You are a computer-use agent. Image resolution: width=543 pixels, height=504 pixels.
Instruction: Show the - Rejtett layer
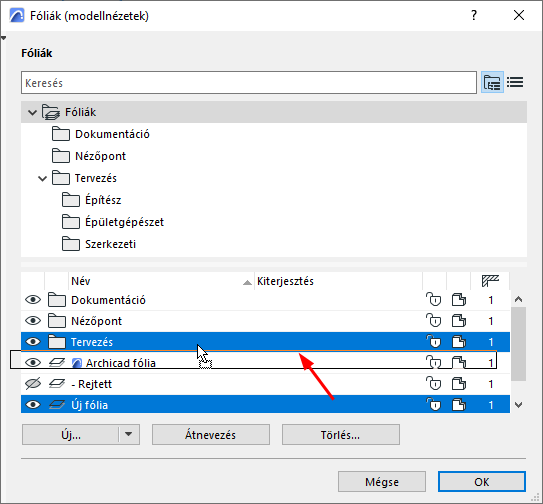point(33,384)
